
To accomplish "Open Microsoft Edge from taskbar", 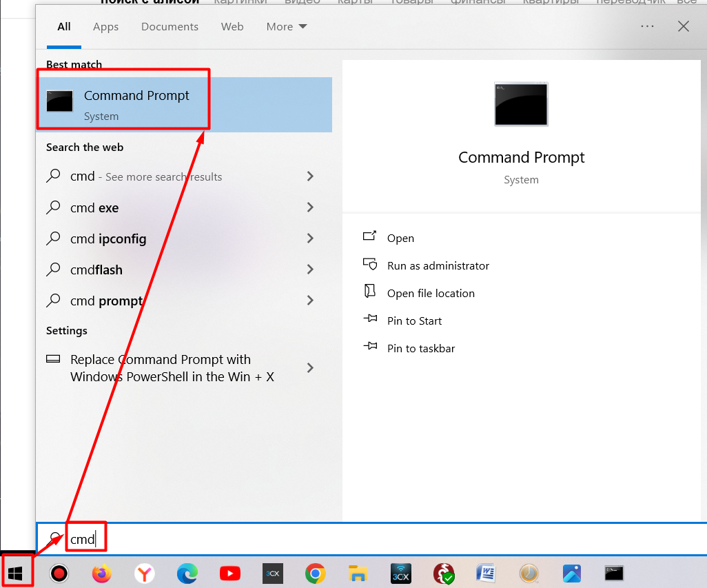I will pos(187,573).
